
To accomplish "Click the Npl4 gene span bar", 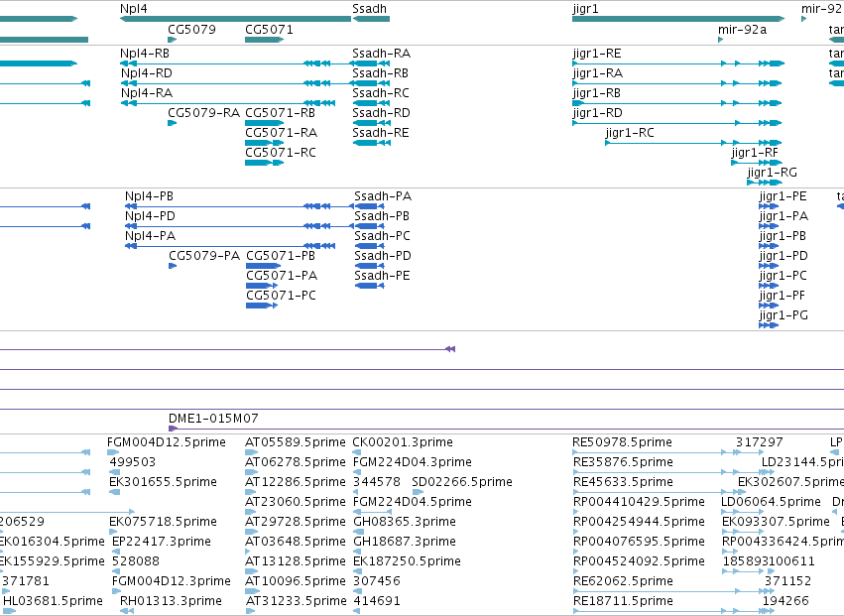I will pyautogui.click(x=235, y=20).
